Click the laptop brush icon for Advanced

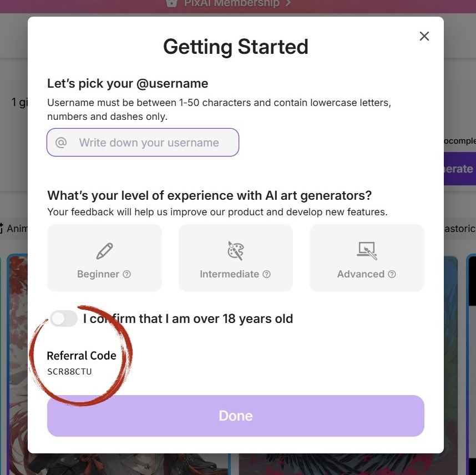(367, 251)
